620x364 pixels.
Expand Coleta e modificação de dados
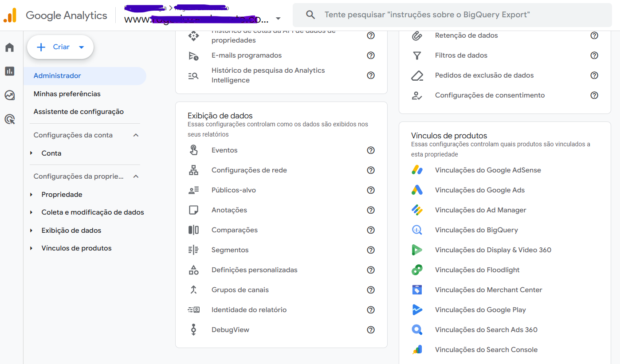click(31, 212)
